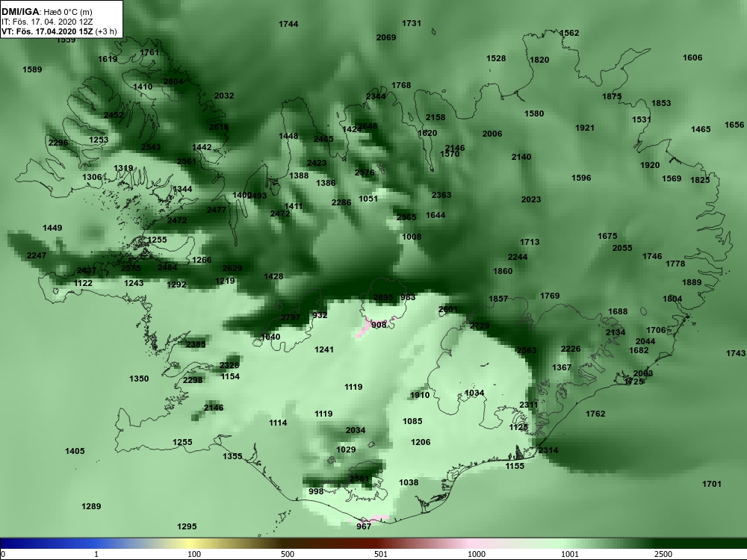Image resolution: width=747 pixels, height=560 pixels.
Task: Click the map value 1206
Action: coord(420,442)
